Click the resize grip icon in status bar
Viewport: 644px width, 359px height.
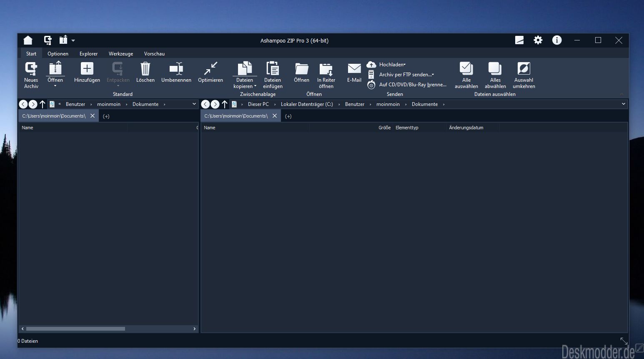coord(624,341)
